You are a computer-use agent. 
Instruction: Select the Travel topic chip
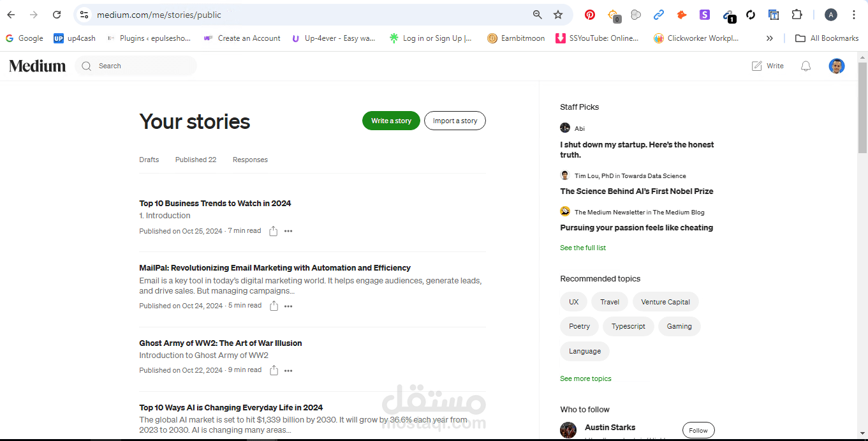click(610, 302)
